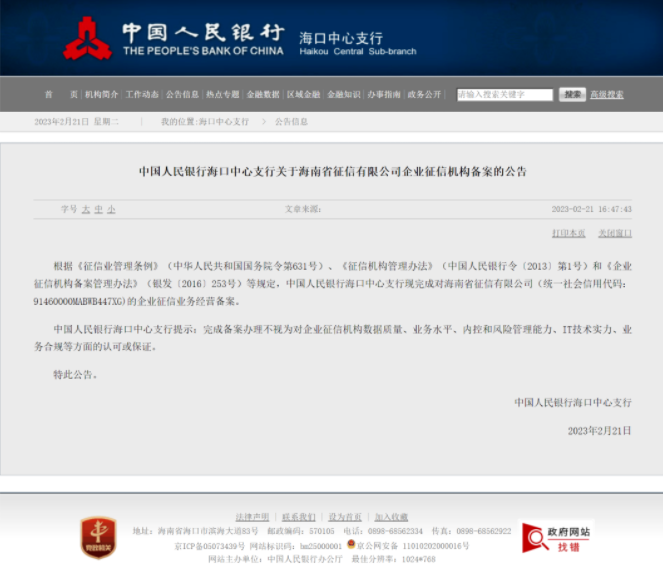Click the credit code 91460000MABWB447XG
This screenshot has width=663, height=569.
(x=79, y=301)
